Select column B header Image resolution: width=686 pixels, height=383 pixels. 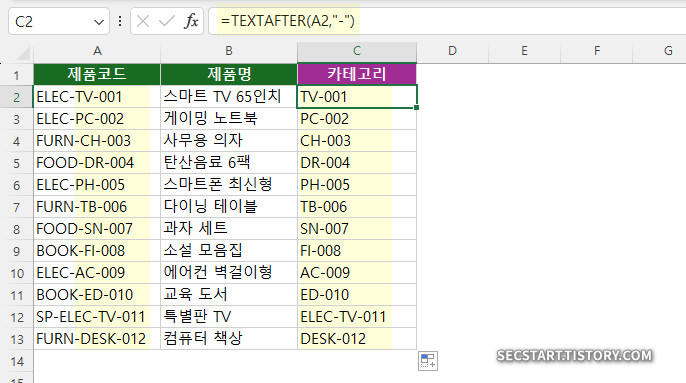coord(229,51)
